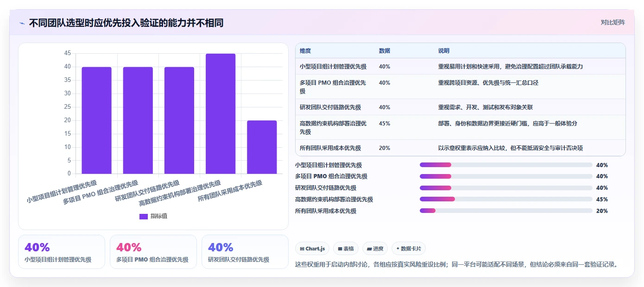Viewport: 644px width, 287px height.
Task: Click table cell 多项目 PMO 组合治理优先级
Action: [333, 87]
